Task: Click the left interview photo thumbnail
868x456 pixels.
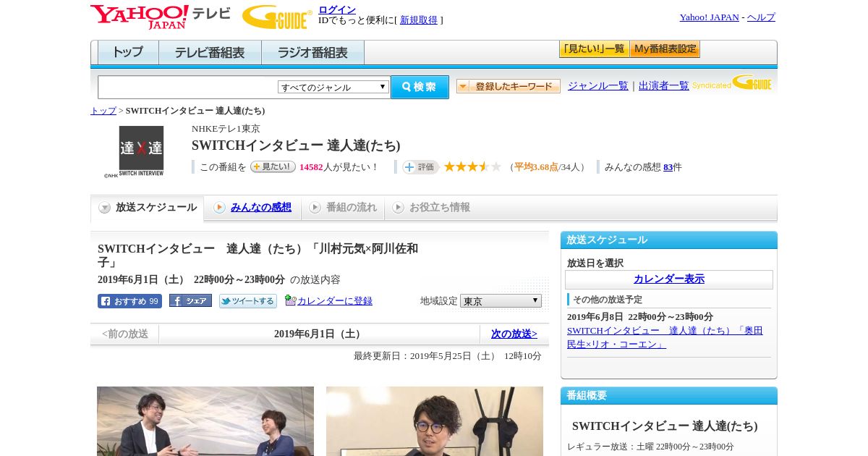Action: point(205,421)
